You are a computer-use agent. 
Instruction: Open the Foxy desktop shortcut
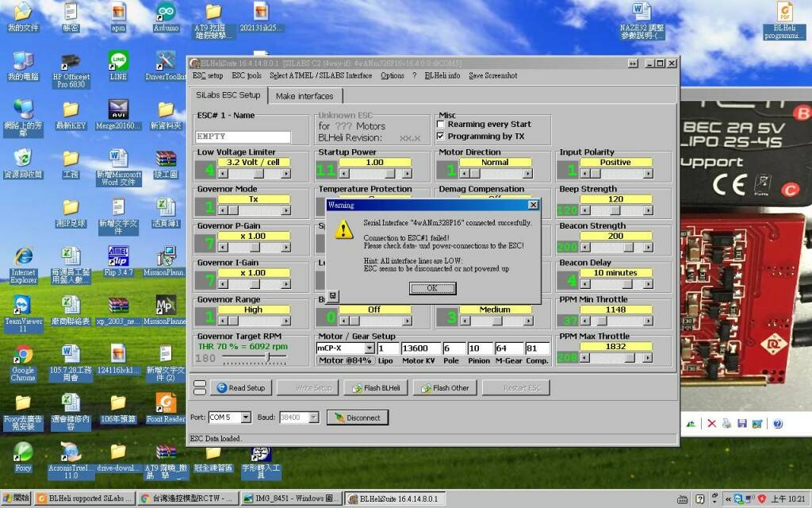click(x=23, y=457)
